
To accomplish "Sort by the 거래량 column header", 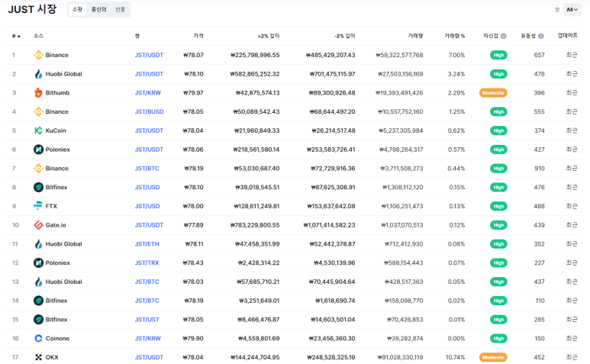I will 415,36.
